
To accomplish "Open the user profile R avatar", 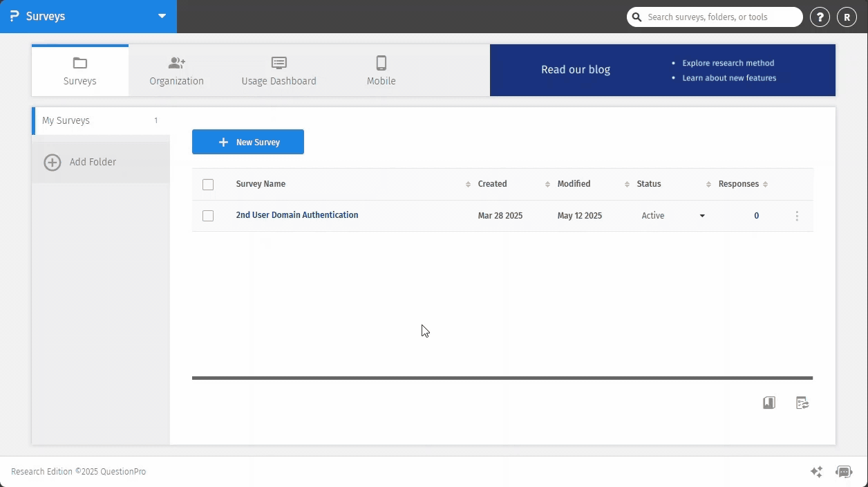I will (x=847, y=17).
